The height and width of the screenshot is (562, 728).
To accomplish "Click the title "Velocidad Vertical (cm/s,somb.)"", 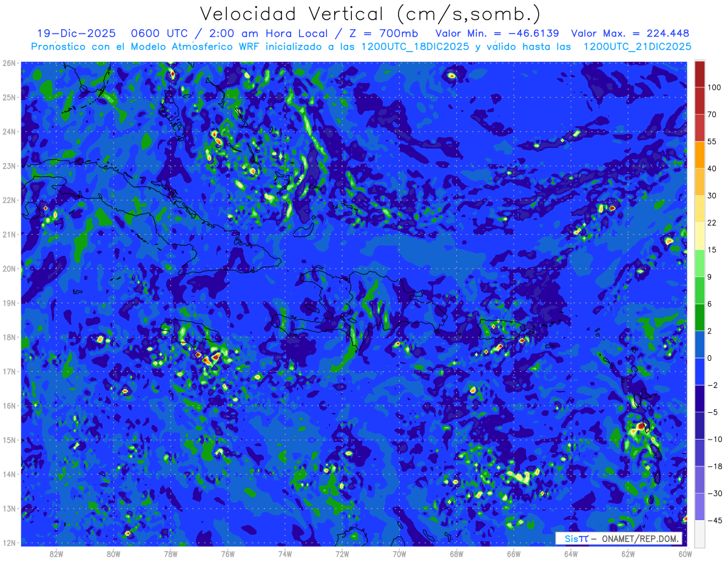I will pos(370,15).
